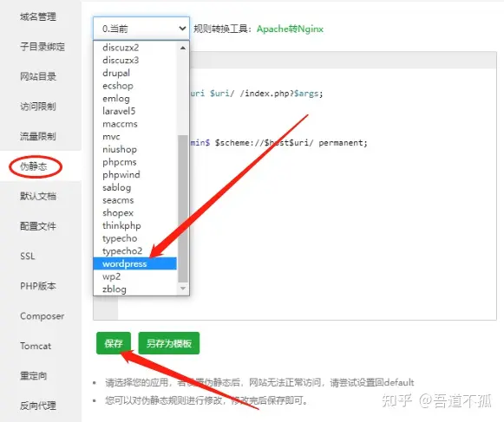Choose the typecho option
Screen dimensions: 504x422
pos(135,238)
